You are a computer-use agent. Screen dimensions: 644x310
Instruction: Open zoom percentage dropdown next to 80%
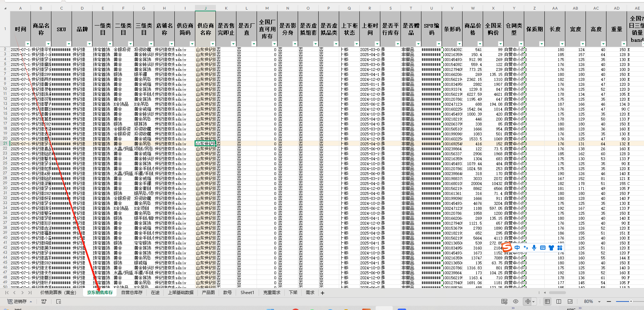pyautogui.click(x=599, y=301)
